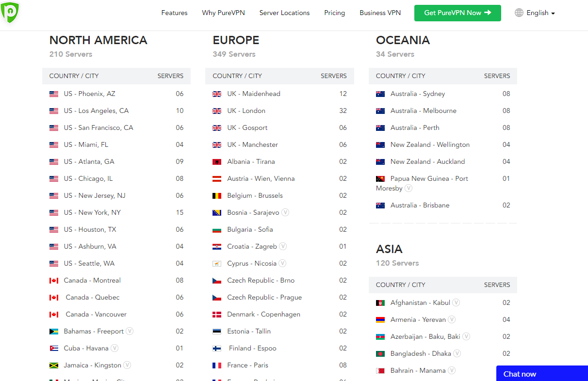Click the virtual server badge next to Jamaica - Kingston
This screenshot has width=588, height=381.
[x=127, y=365]
